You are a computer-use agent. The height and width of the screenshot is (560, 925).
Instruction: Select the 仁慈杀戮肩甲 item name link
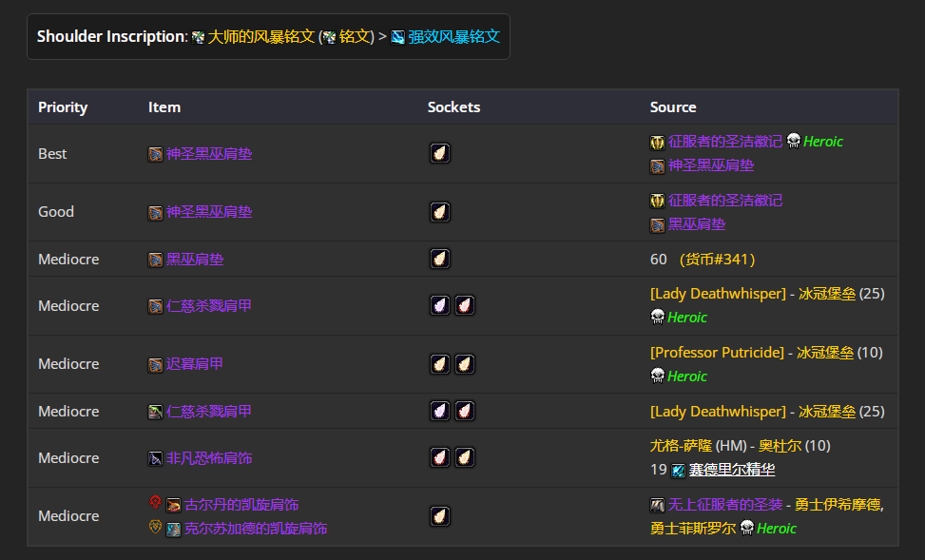(x=208, y=305)
